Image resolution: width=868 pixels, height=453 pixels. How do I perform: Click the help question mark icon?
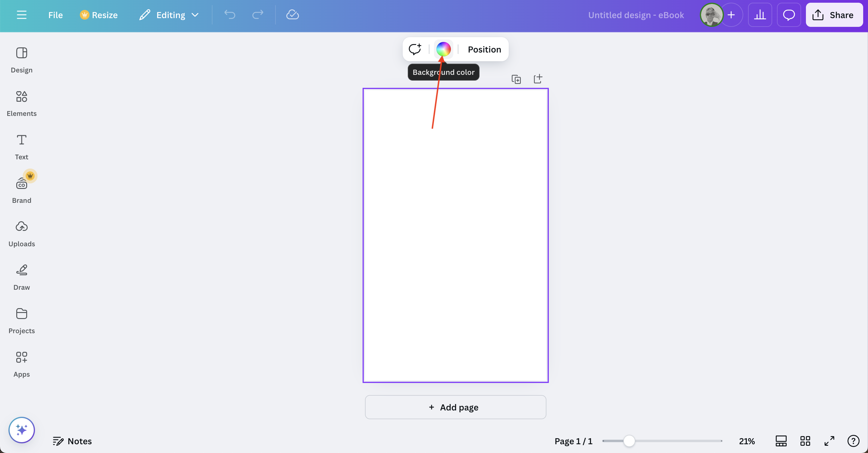[853, 441]
